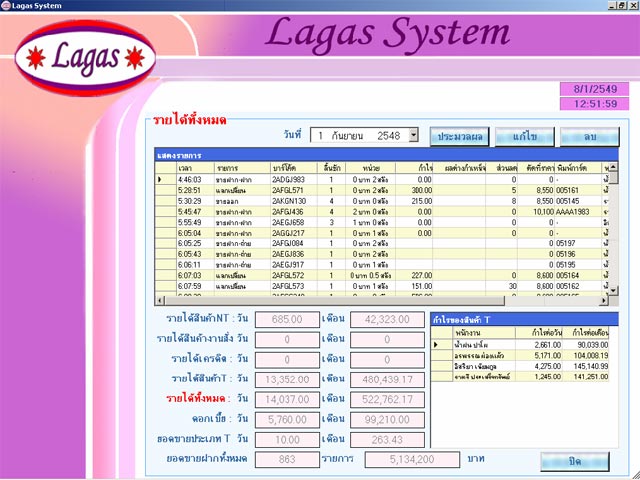Click the บาร์โค้ด column header

tap(294, 168)
